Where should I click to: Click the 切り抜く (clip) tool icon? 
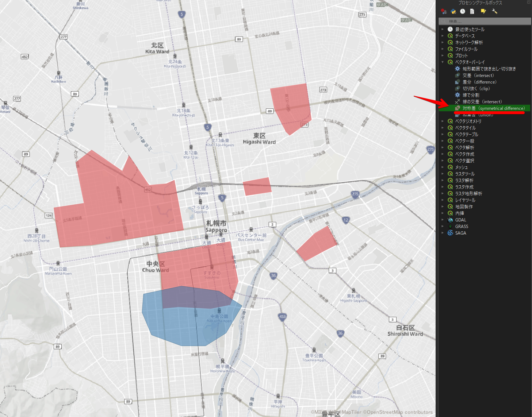coord(458,88)
